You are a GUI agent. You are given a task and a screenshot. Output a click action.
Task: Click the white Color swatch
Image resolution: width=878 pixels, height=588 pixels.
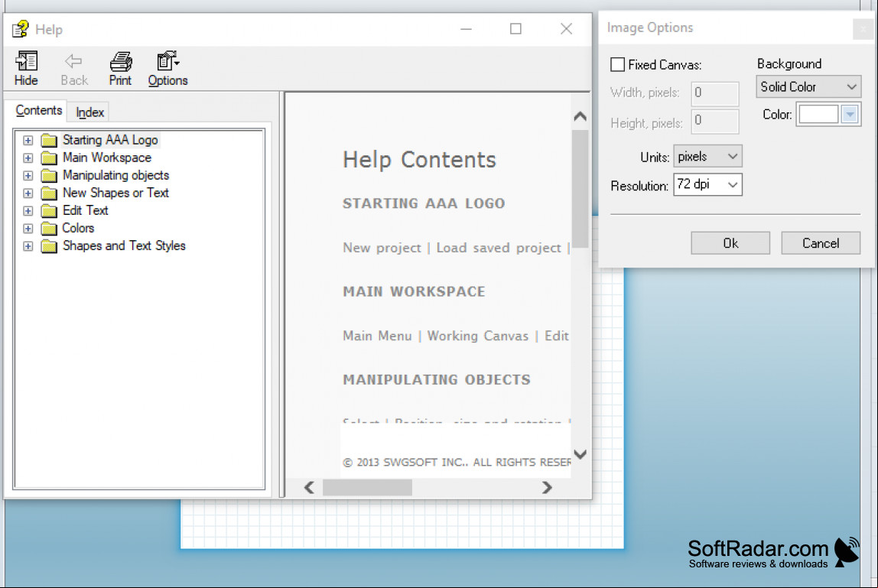818,114
